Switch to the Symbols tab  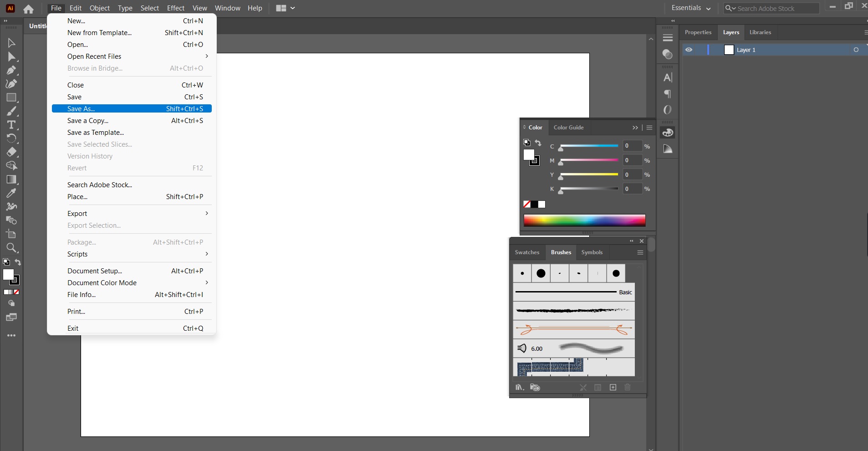pos(592,252)
